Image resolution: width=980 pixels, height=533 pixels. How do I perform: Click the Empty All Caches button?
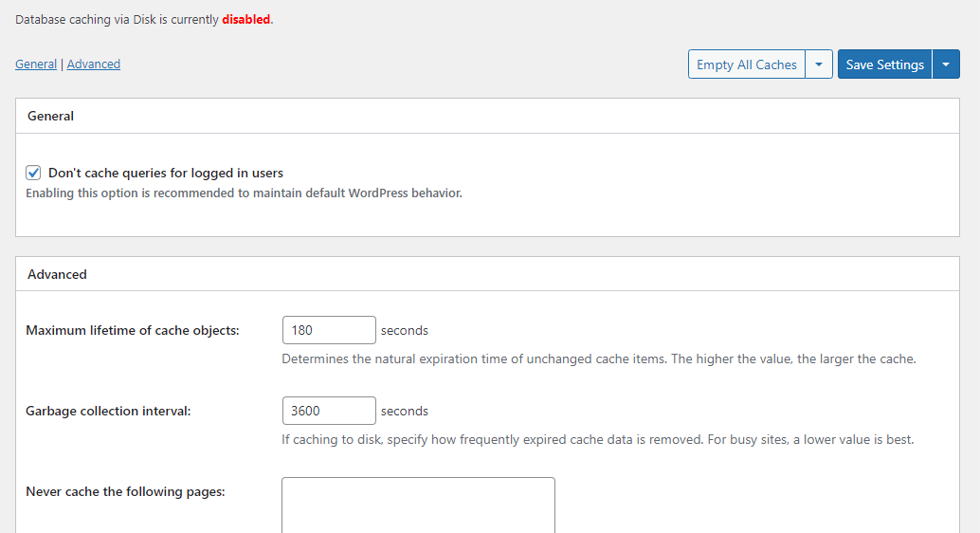point(747,64)
